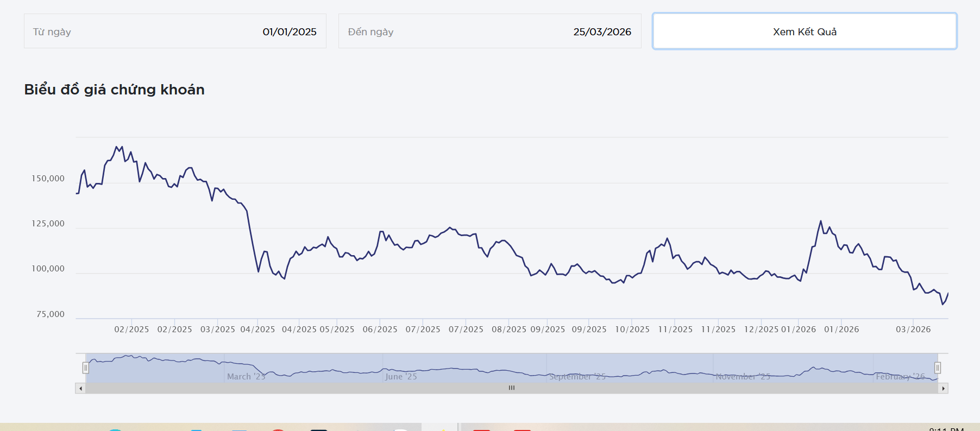Select March '25 in the range navigator
Image resolution: width=980 pixels, height=431 pixels.
[x=246, y=376]
